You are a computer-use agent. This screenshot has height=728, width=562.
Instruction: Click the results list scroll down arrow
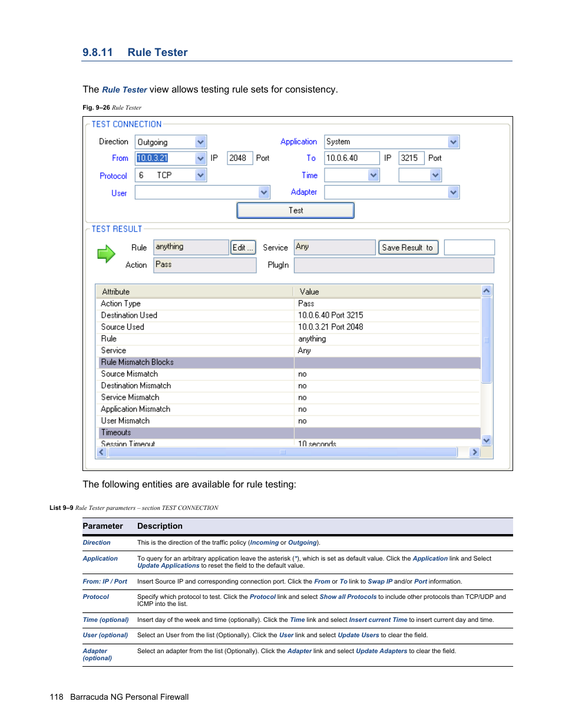[x=487, y=440]
